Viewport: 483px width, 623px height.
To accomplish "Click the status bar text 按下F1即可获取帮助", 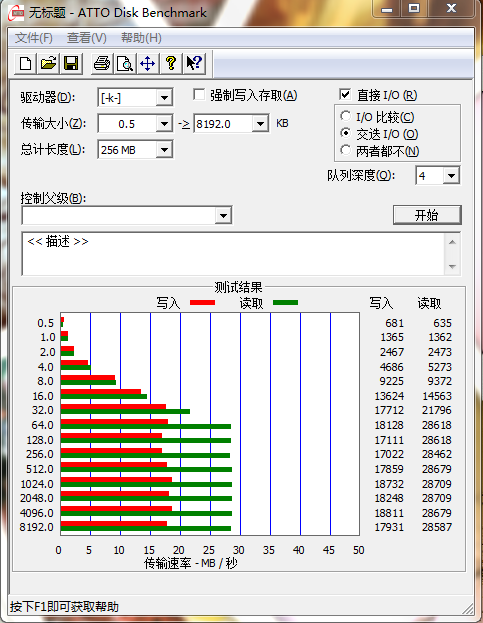I will tap(64, 607).
